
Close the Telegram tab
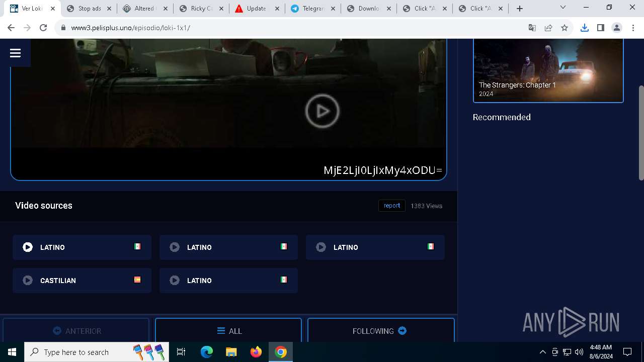click(333, 9)
